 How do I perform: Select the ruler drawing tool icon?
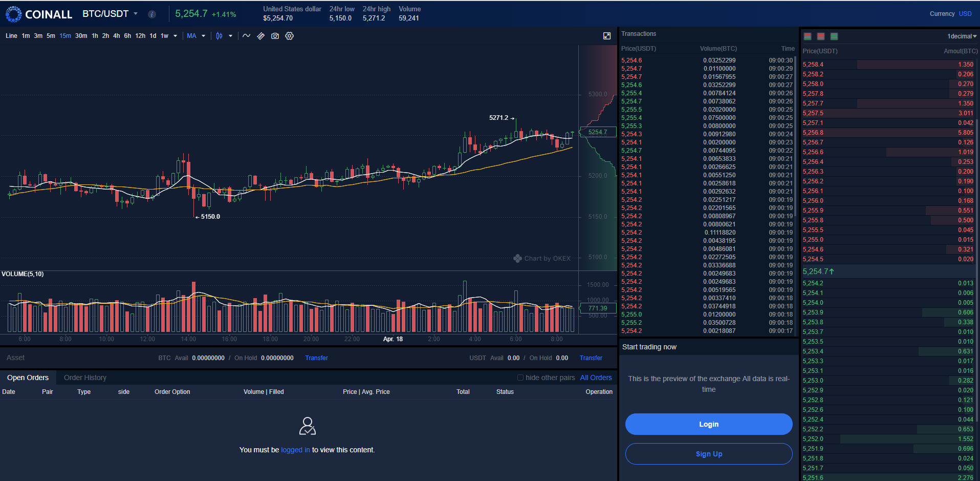click(261, 36)
